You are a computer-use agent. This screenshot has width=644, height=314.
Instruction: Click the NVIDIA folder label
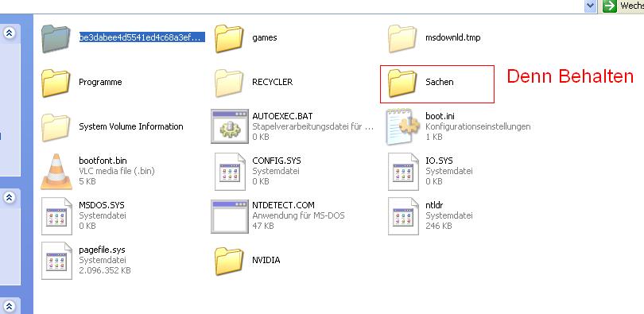(266, 260)
